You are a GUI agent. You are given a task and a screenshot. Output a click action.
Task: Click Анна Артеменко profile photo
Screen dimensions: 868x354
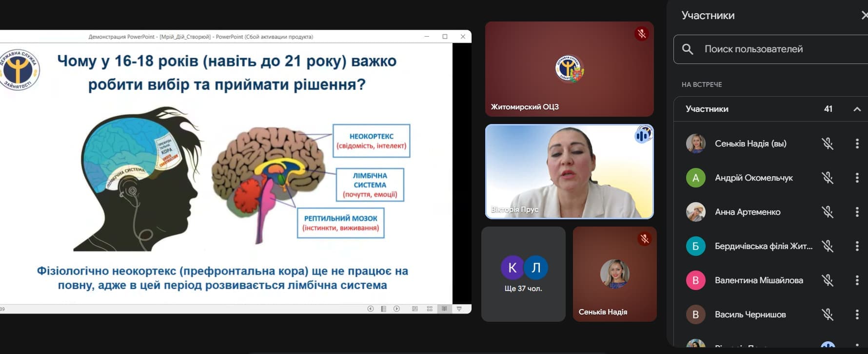(x=696, y=212)
